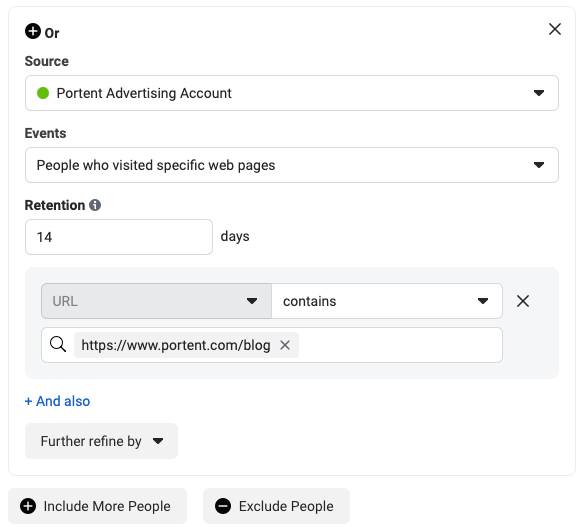The height and width of the screenshot is (527, 586).
Task: Click the Exclude People minus icon
Action: (223, 506)
